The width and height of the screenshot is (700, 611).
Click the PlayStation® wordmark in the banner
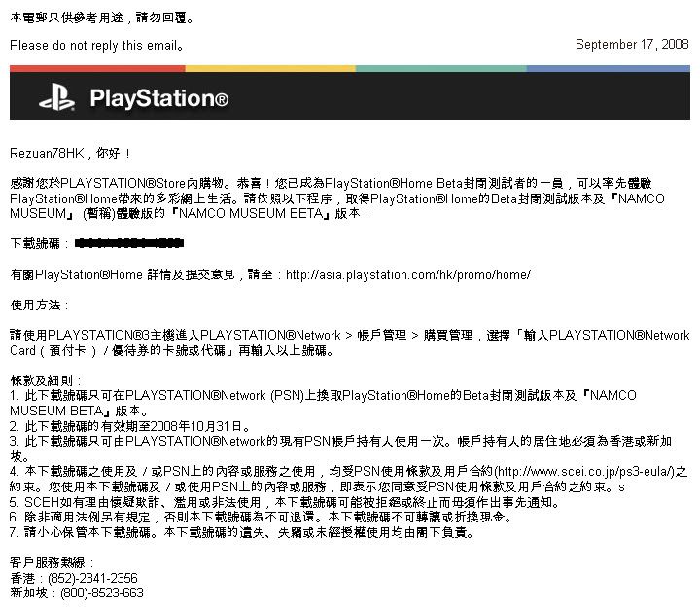[x=158, y=98]
